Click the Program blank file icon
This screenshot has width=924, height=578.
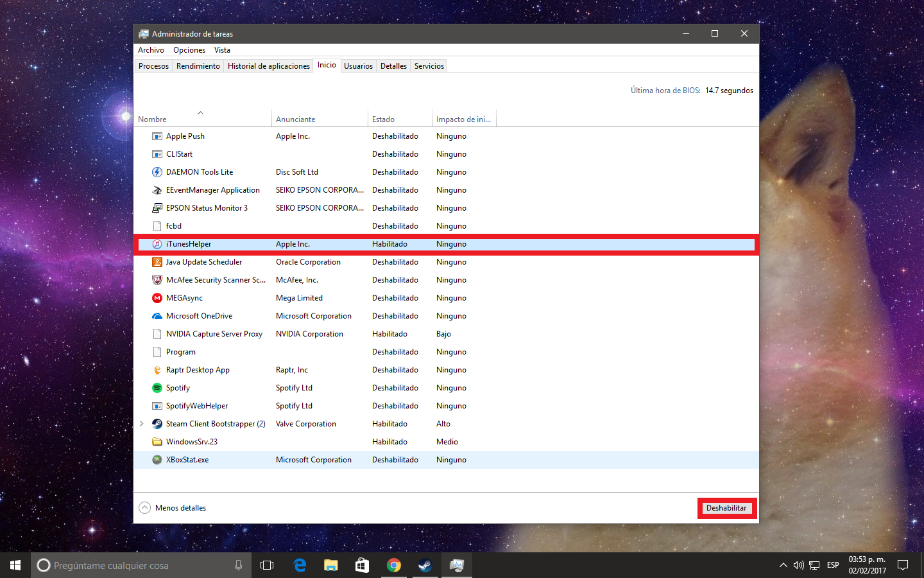(x=157, y=352)
